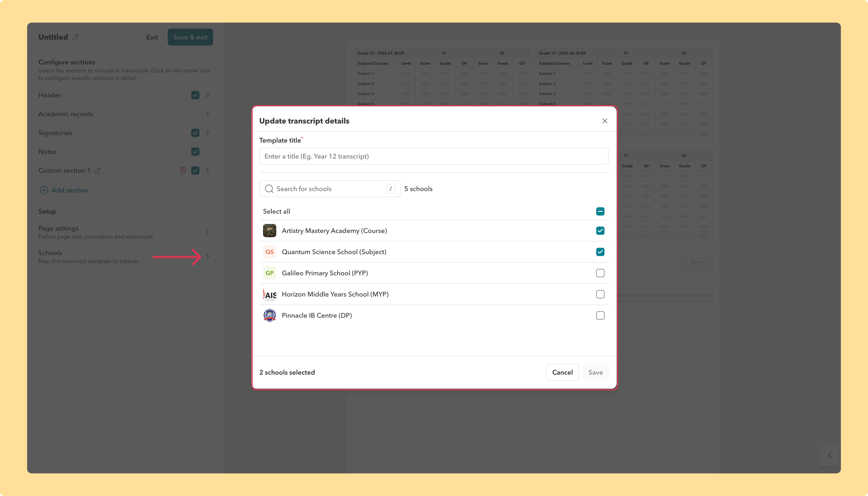Click the Artistry Mastery Academy logo
The image size is (868, 496).
[269, 231]
